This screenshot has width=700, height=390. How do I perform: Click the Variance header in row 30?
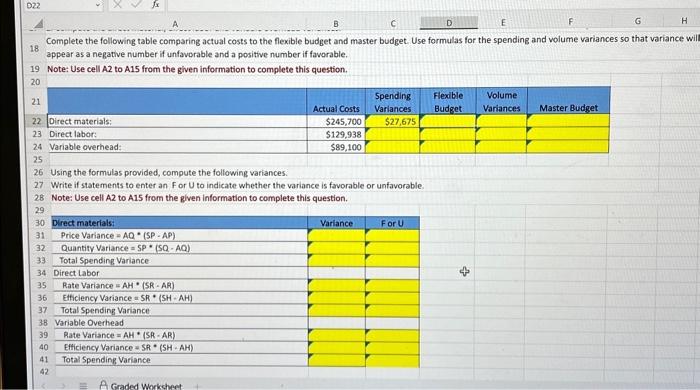coord(337,223)
